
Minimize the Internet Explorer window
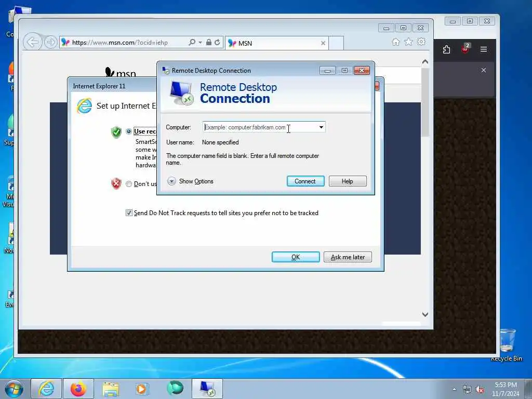(x=387, y=28)
